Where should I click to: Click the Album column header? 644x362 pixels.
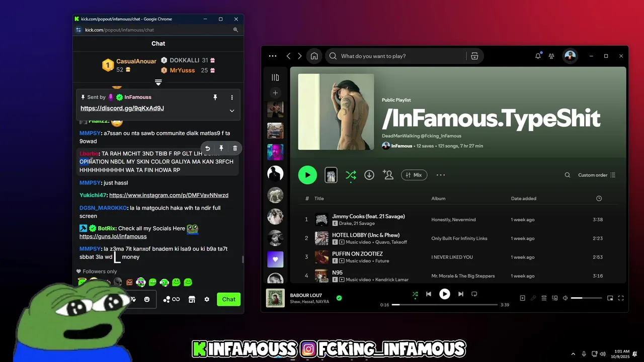point(438,199)
